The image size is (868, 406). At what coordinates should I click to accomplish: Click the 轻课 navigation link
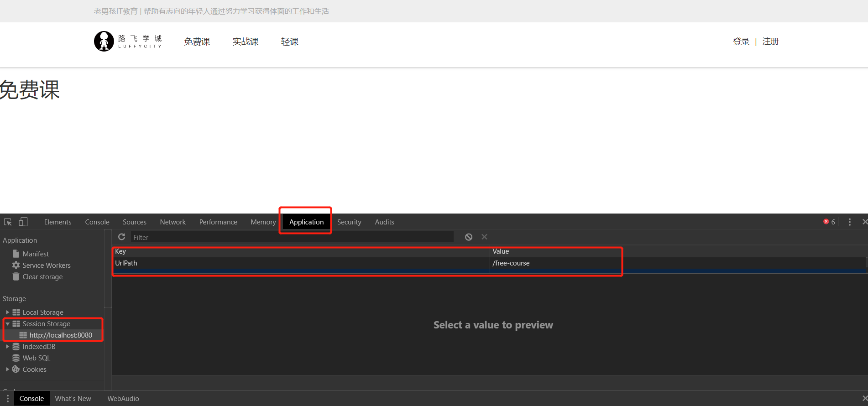pyautogui.click(x=290, y=42)
